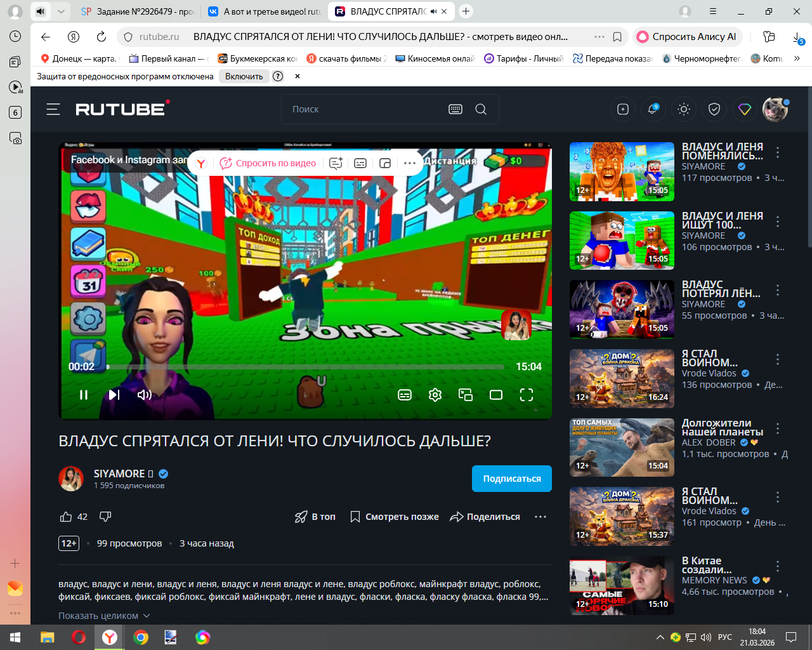Switch to 'А вот и третье видео!' tab
Viewport: 812px width, 650px height.
[265, 11]
